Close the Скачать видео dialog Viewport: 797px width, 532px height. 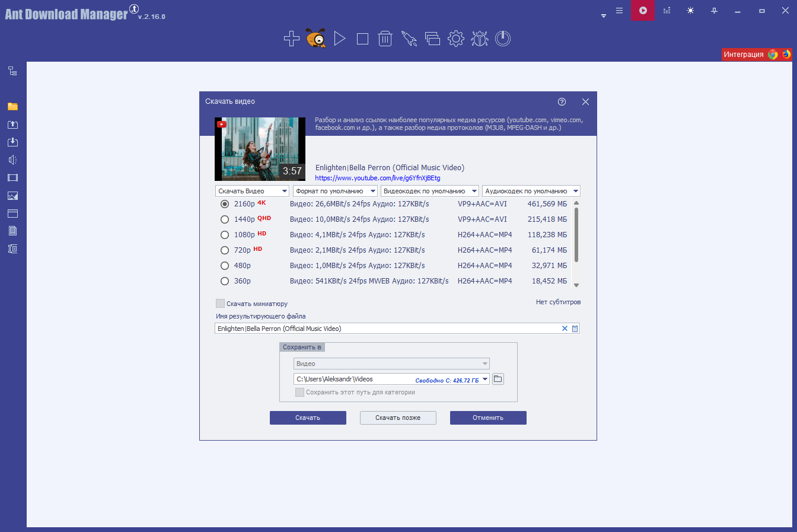tap(585, 101)
